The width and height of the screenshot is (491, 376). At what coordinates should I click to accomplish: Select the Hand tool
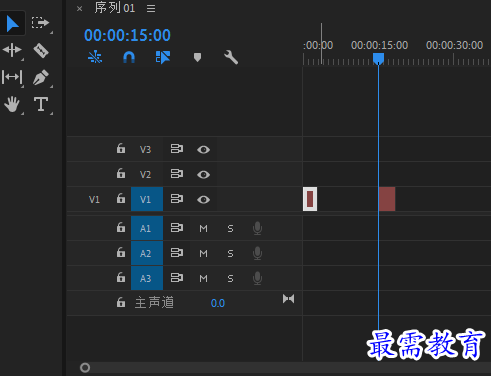tap(12, 104)
